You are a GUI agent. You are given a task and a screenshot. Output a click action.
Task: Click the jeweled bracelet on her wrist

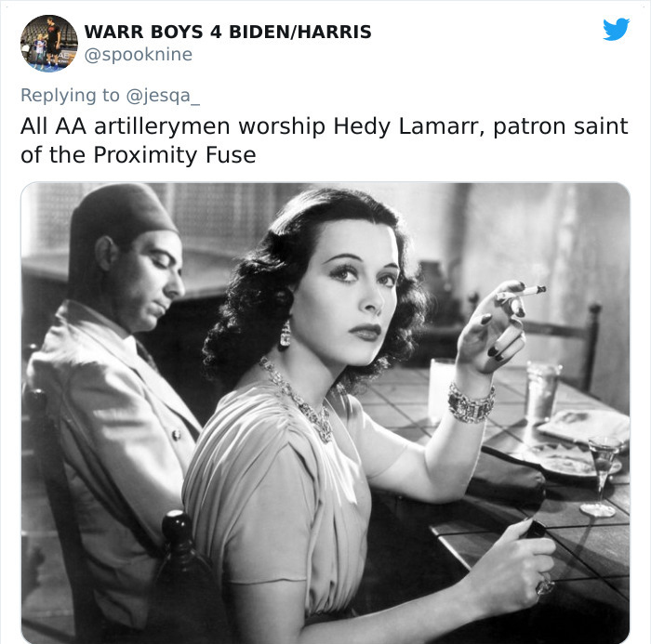472,402
